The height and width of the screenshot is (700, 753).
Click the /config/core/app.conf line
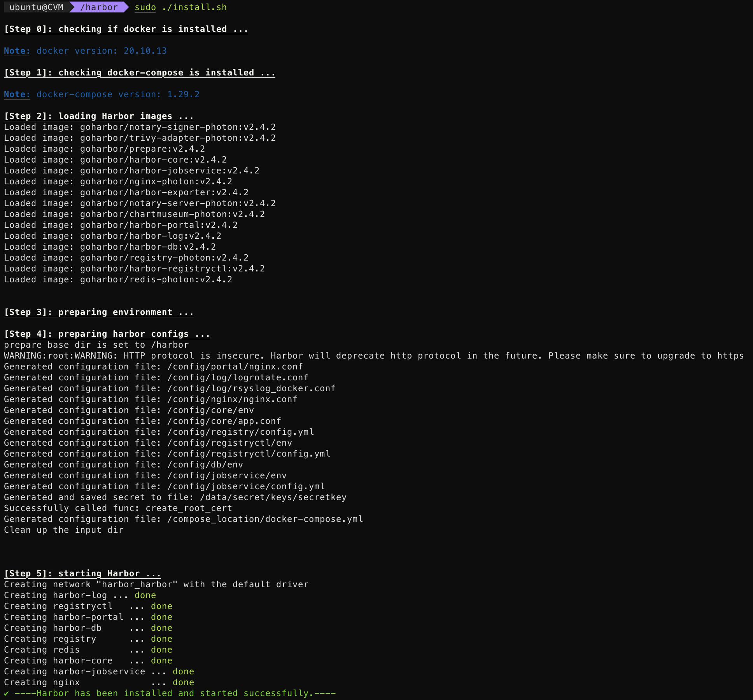143,421
